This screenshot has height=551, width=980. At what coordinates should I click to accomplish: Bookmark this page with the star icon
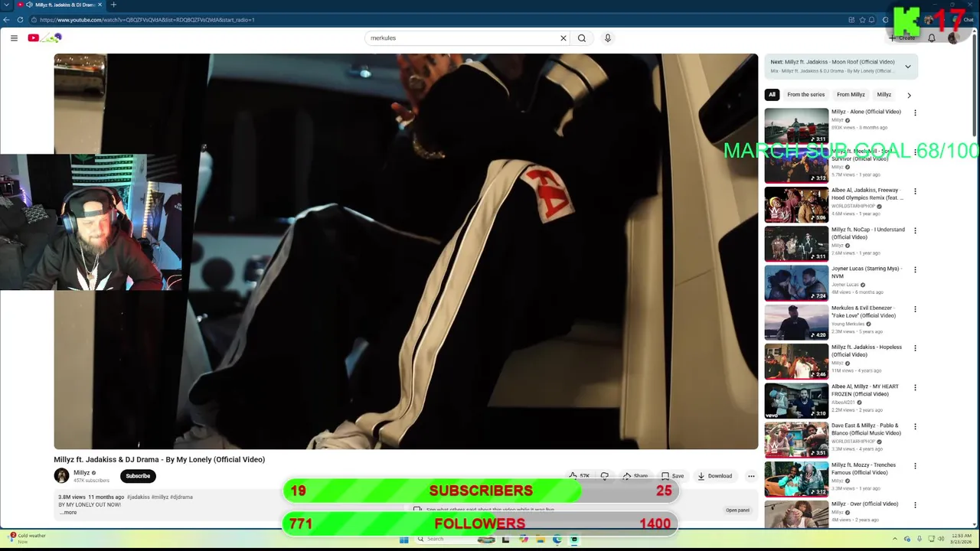pyautogui.click(x=862, y=19)
